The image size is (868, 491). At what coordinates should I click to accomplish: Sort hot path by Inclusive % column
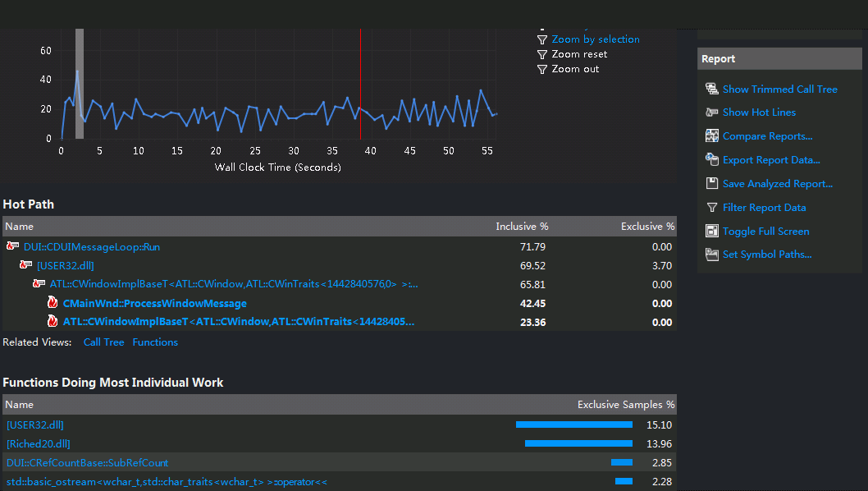pyautogui.click(x=522, y=226)
